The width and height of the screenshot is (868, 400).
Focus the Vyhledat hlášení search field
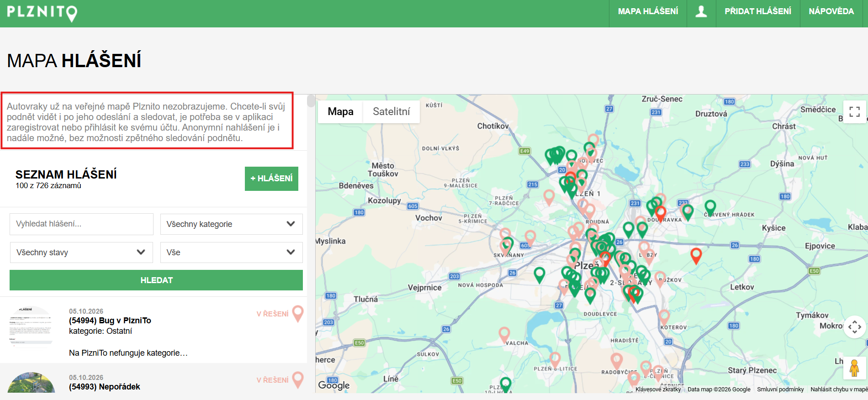81,224
